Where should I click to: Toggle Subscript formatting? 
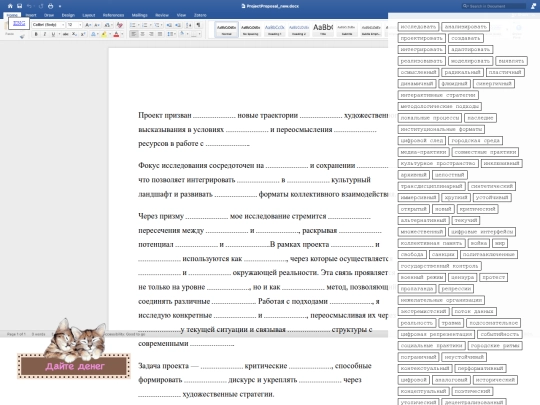point(74,34)
